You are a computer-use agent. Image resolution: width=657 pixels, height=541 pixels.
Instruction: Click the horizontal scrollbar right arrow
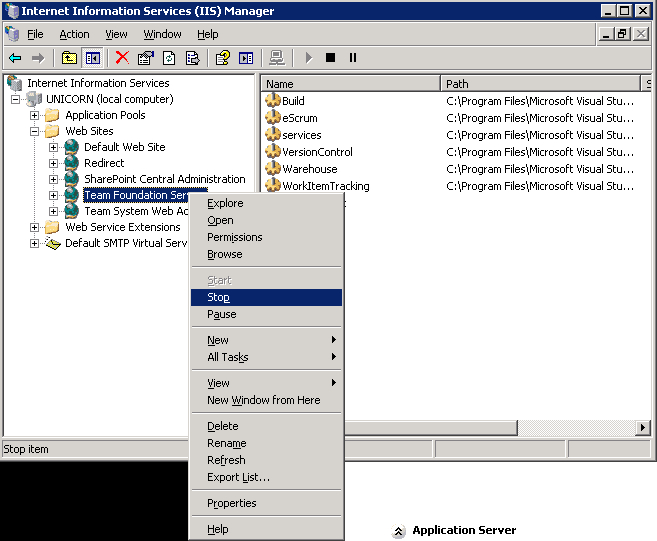click(643, 428)
